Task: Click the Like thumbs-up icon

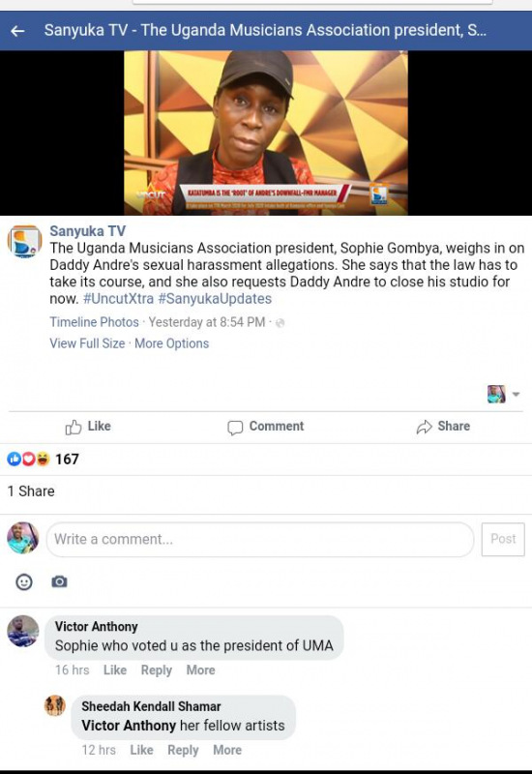Action: [74, 427]
